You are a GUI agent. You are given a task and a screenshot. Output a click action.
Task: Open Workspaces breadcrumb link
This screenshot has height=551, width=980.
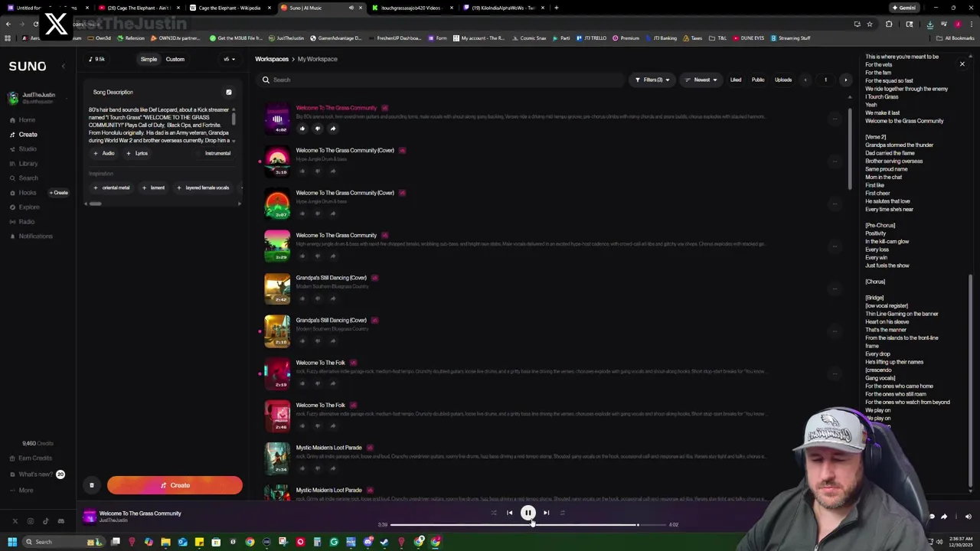(272, 59)
